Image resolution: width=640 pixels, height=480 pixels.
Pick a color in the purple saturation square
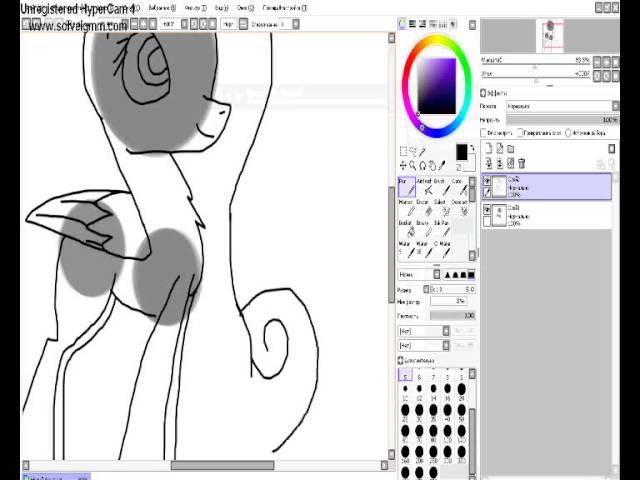[436, 86]
